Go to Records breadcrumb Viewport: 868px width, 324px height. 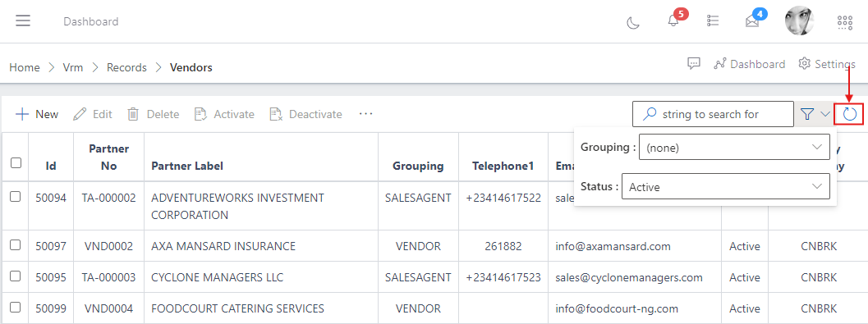pos(126,67)
